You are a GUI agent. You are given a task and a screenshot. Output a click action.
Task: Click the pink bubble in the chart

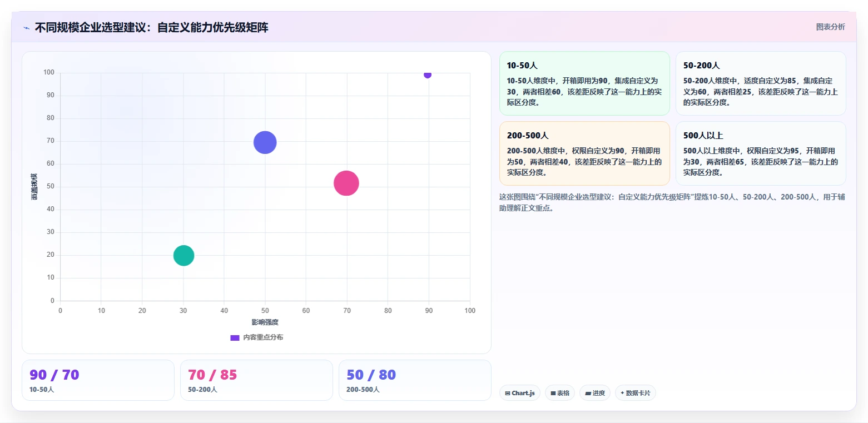[x=346, y=183]
